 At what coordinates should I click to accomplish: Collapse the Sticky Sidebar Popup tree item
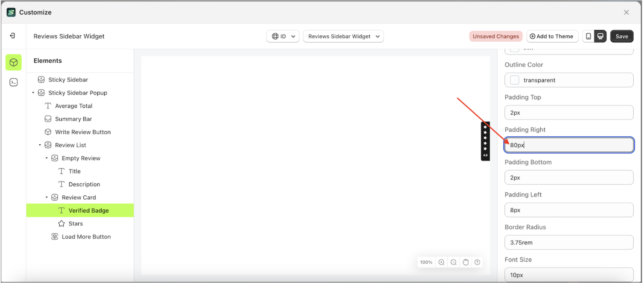[x=33, y=93]
